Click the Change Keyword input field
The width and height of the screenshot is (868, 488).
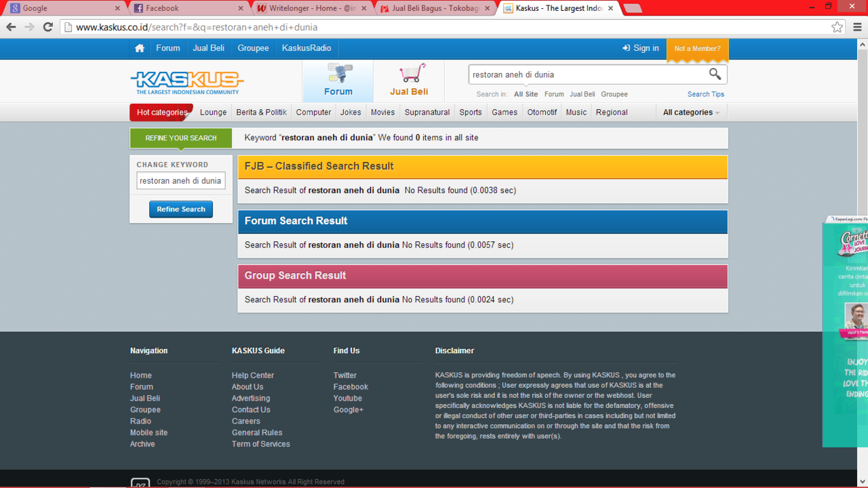[181, 181]
